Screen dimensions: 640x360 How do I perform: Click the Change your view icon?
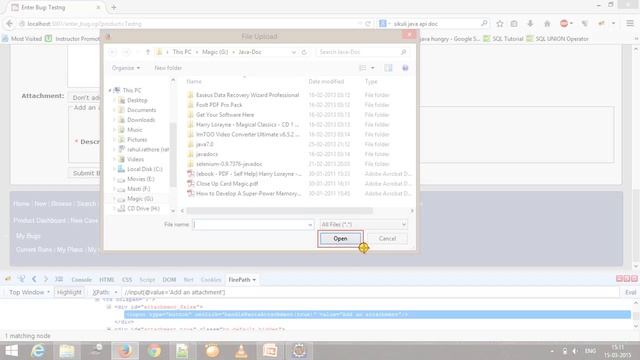362,68
